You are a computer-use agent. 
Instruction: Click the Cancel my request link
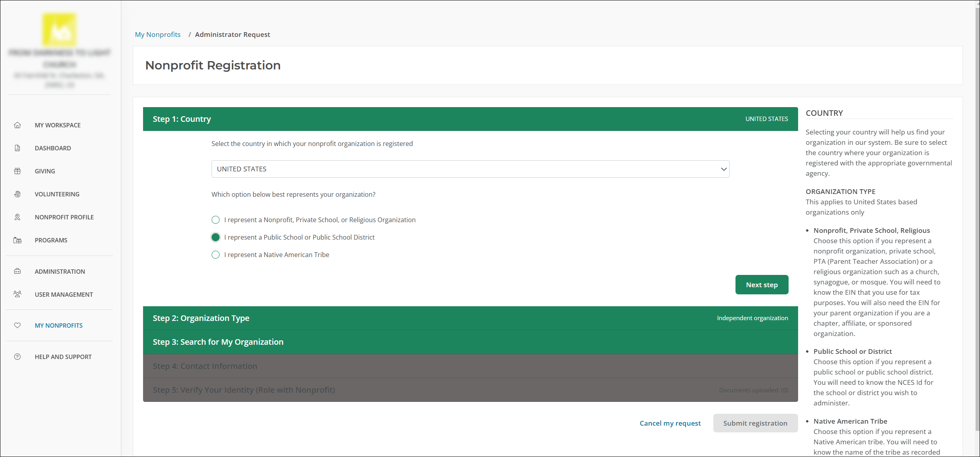click(670, 423)
